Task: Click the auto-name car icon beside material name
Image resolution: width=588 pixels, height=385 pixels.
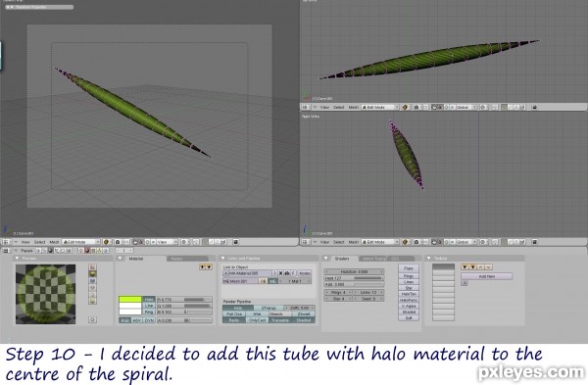Action: 287,273
